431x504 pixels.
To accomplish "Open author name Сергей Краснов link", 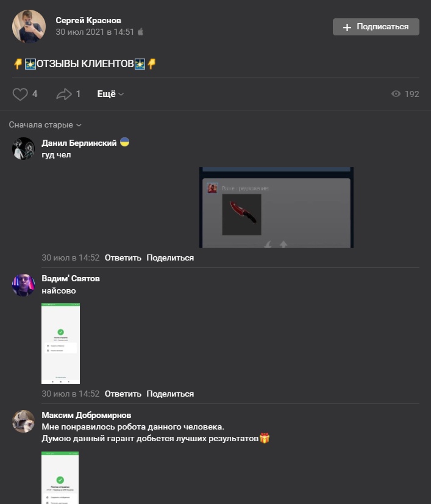I will click(x=88, y=20).
